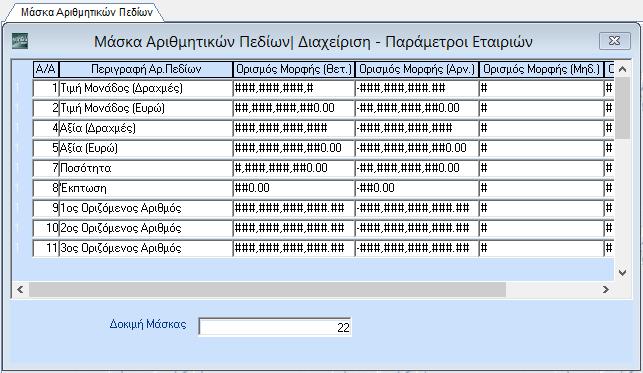
Task: Click positive format cell of Αξία (Ευρώ)
Action: point(294,148)
